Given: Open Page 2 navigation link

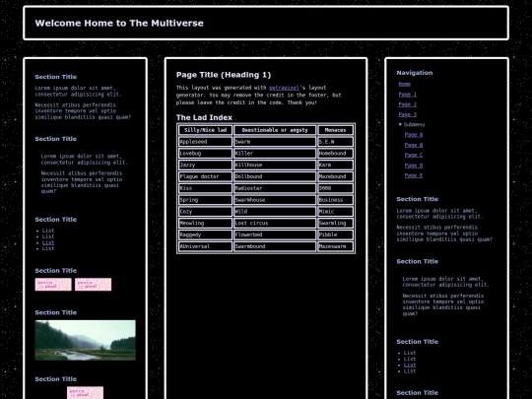Looking at the screenshot, I should pos(408,104).
